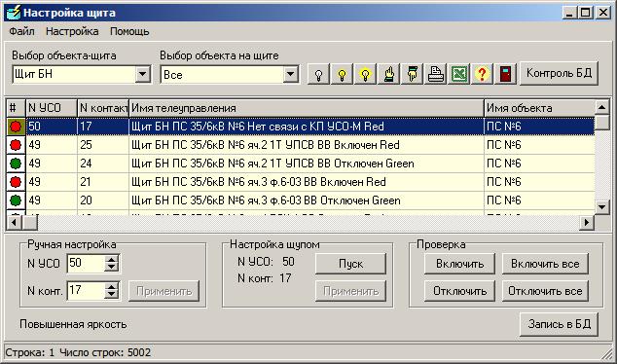617x364 pixels.
Task: Click the horizontal scroll left arrow
Action: 15,222
